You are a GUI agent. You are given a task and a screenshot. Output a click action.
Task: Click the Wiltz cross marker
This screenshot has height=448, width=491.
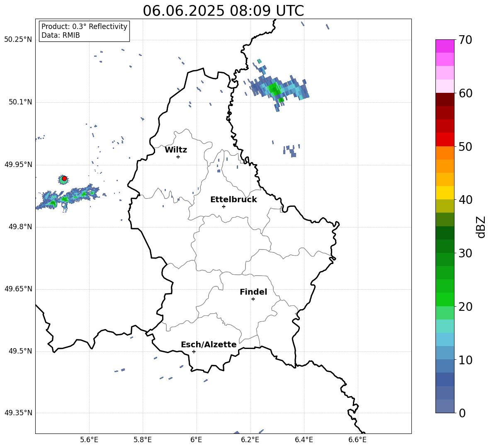178,157
